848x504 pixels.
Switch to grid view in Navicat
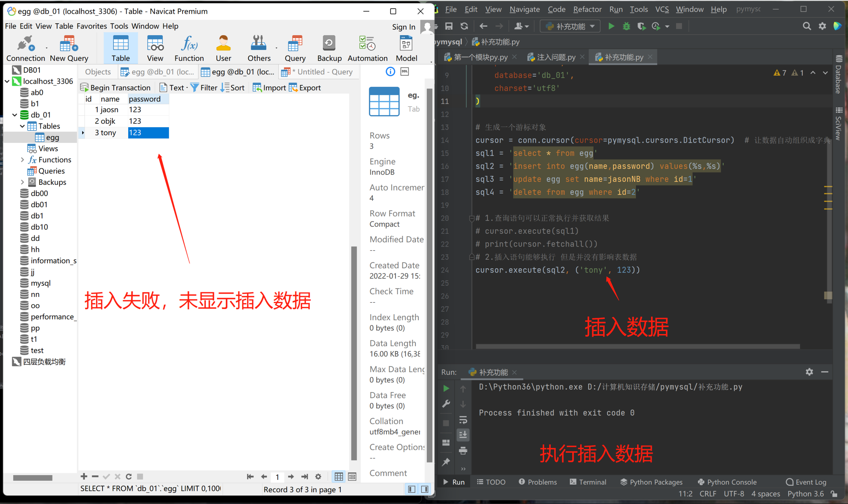(x=339, y=476)
